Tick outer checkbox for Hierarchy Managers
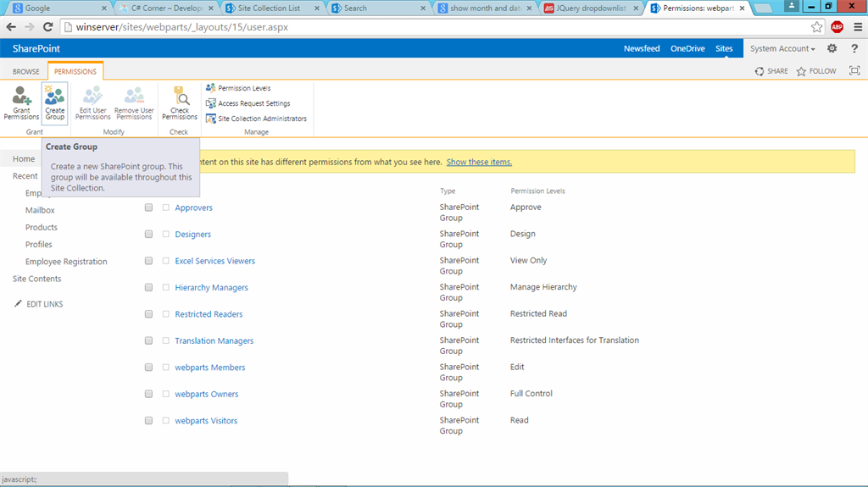868x487 pixels. [x=148, y=287]
